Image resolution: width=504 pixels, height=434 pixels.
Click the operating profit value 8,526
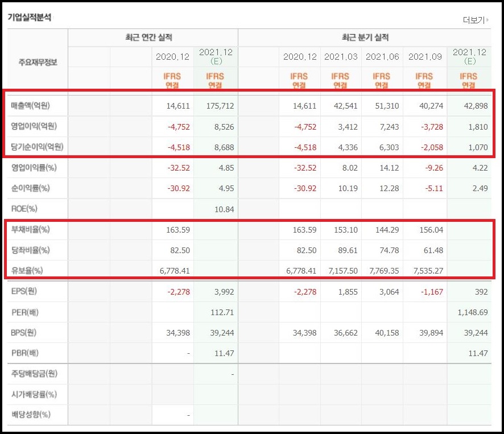224,127
